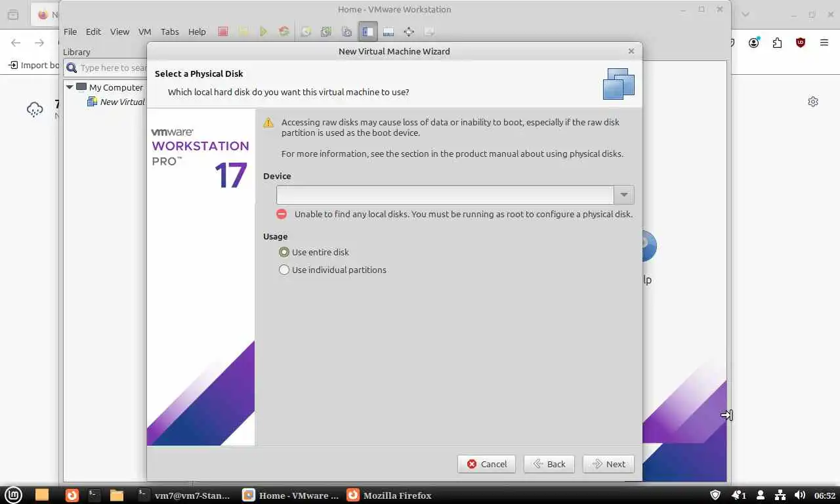
Task: Select the 'Use individual partitions' radio button
Action: 284,270
